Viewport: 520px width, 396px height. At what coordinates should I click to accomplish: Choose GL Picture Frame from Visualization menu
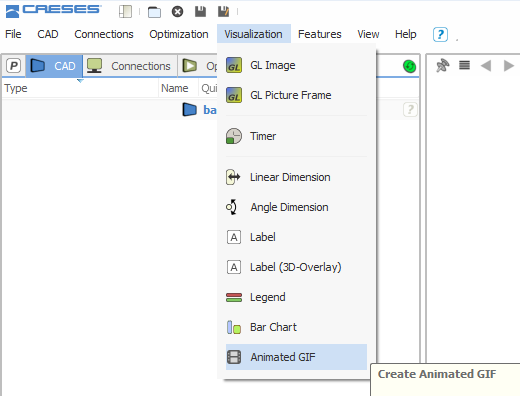point(296,95)
